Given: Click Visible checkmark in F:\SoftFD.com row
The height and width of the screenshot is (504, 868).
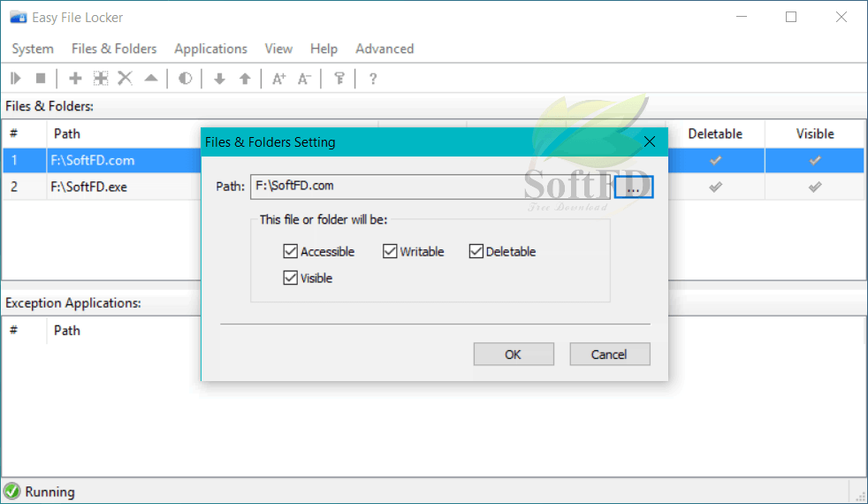Looking at the screenshot, I should tap(815, 161).
